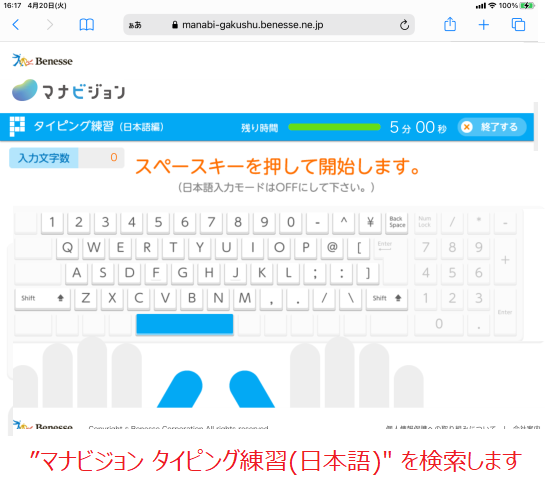This screenshot has height=477, width=545.
Task: Click the numpad 0 key
Action: pos(439,324)
